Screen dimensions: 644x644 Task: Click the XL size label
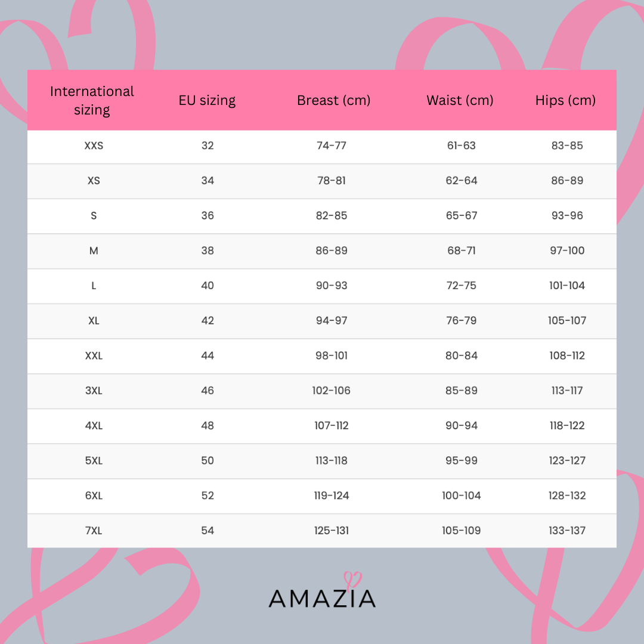pos(94,321)
